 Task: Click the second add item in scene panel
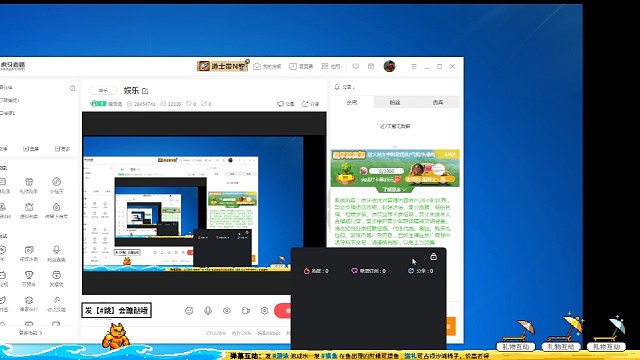(x=31, y=149)
